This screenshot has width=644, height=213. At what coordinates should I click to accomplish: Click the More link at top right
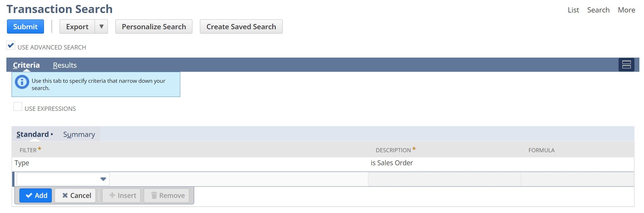(626, 10)
